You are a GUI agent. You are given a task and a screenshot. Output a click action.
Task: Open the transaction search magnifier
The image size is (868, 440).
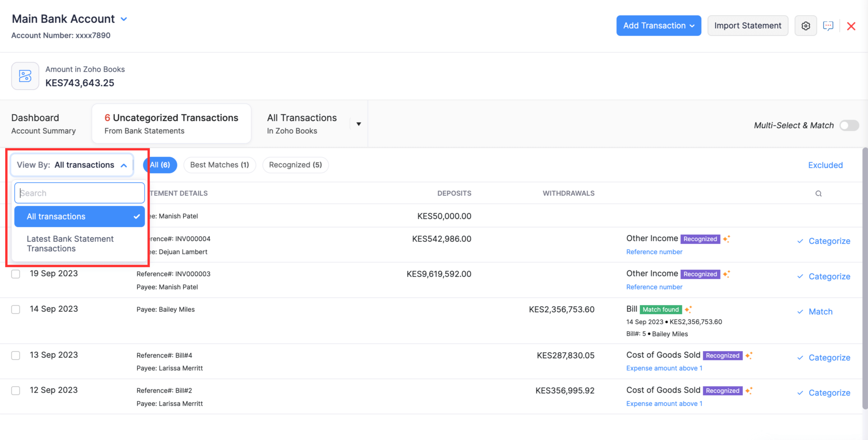tap(819, 193)
